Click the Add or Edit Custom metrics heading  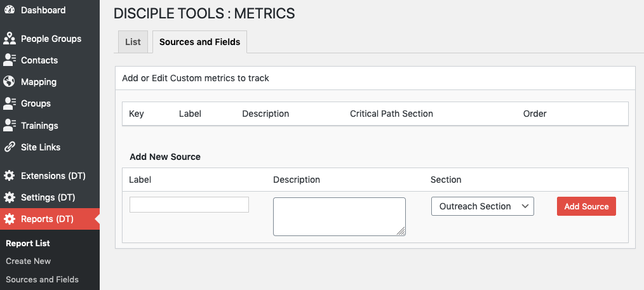point(196,78)
